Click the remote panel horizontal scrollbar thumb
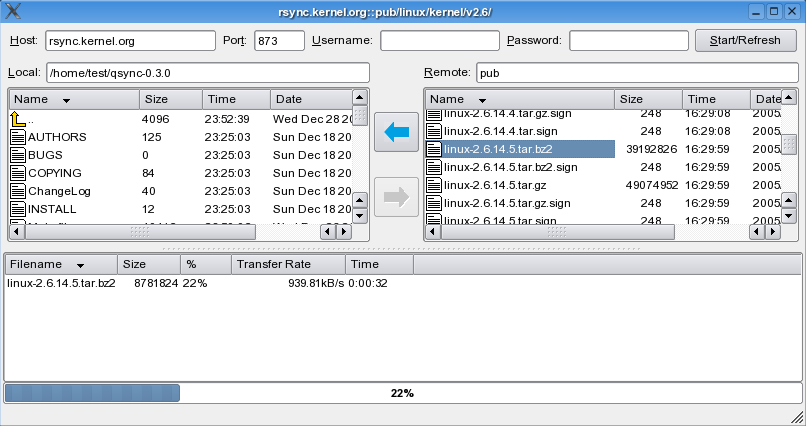Image resolution: width=806 pixels, height=426 pixels. click(x=557, y=232)
